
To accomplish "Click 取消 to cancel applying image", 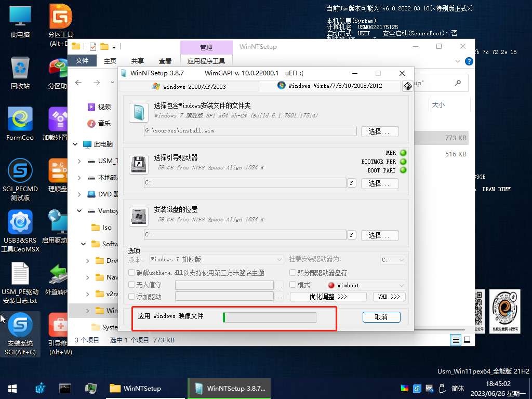I will tap(381, 317).
